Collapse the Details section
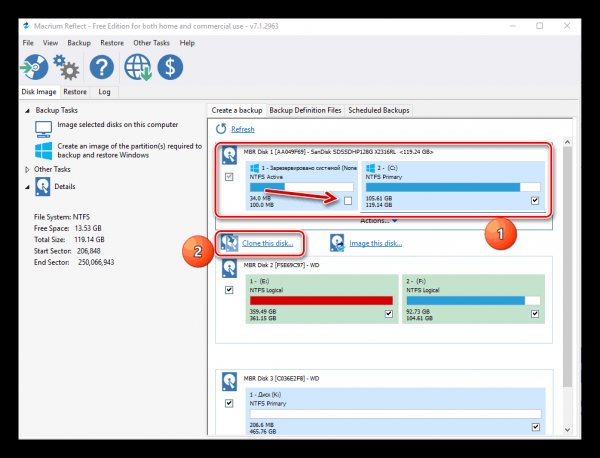The height and width of the screenshot is (458, 600). [27, 187]
